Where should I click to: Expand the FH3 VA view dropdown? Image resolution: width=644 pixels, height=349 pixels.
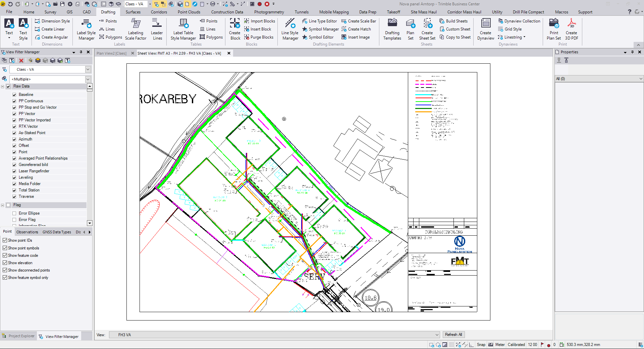[437, 335]
